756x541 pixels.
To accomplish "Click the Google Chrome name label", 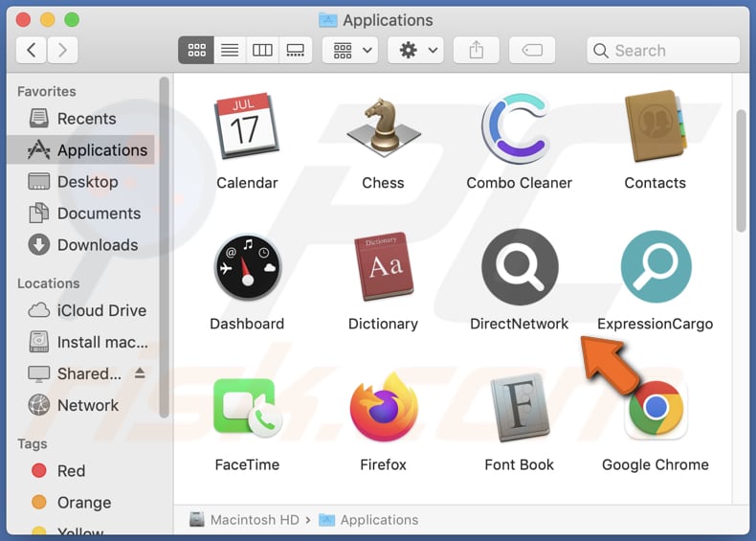I will [x=656, y=464].
